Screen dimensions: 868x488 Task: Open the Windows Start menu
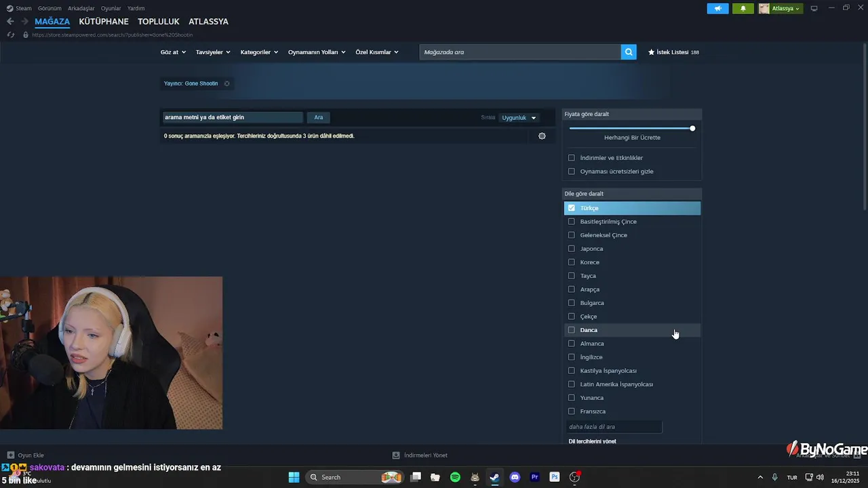coord(294,477)
